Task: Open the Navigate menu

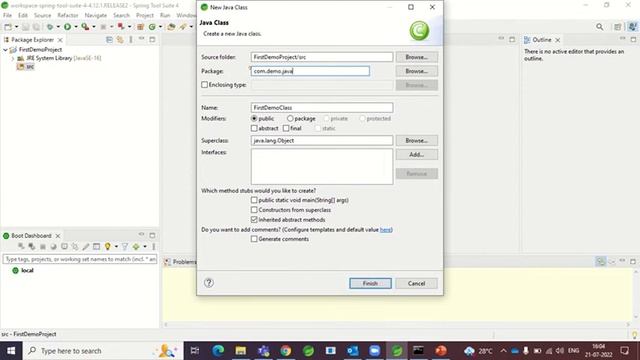Action: click(96, 15)
